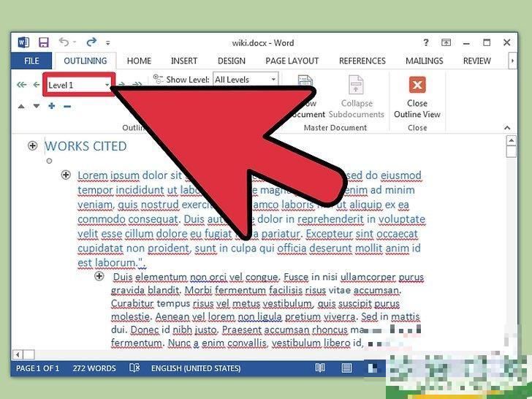Screen dimensions: 532x399
Task: Expand the WORKS CITED heading marker
Action: 33,146
